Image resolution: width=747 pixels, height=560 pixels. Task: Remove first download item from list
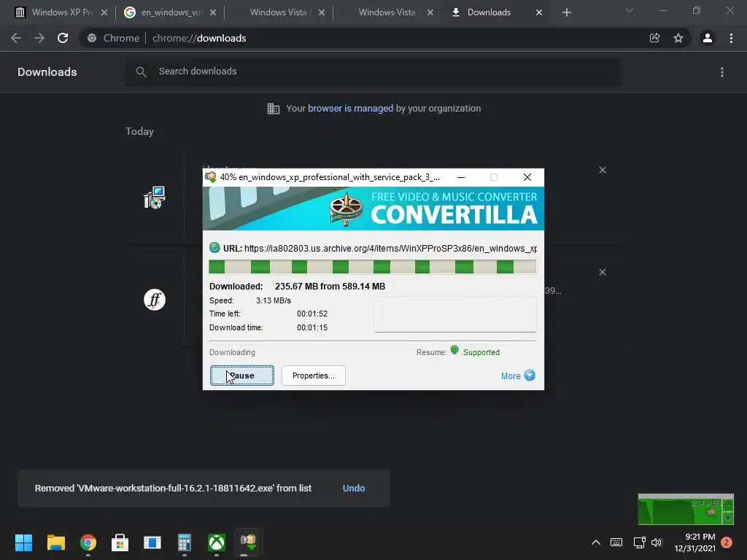[x=602, y=170]
